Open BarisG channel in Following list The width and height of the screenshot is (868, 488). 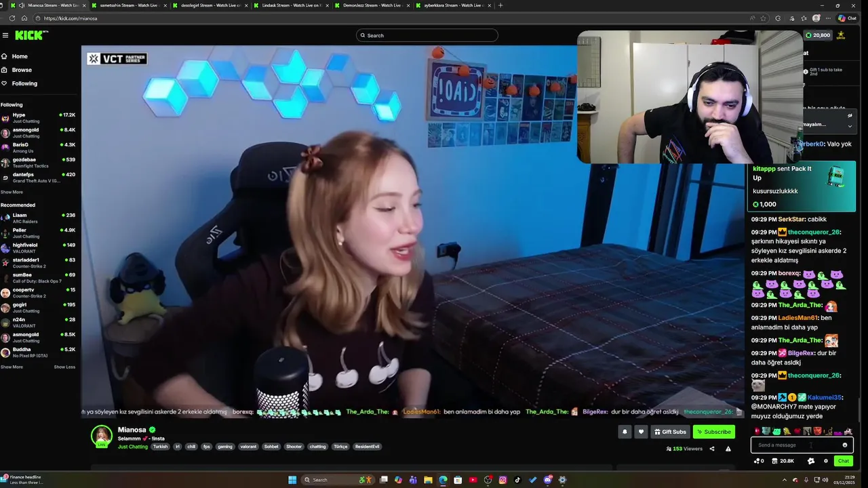point(38,148)
